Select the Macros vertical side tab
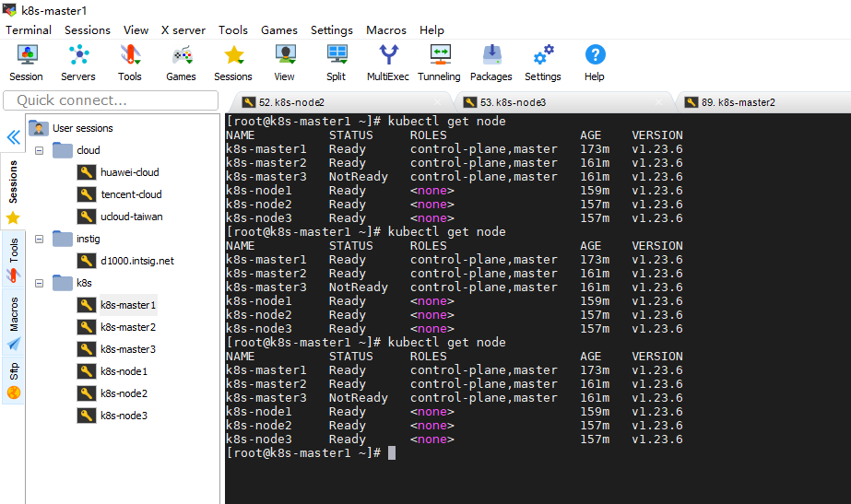851x504 pixels. (13, 322)
